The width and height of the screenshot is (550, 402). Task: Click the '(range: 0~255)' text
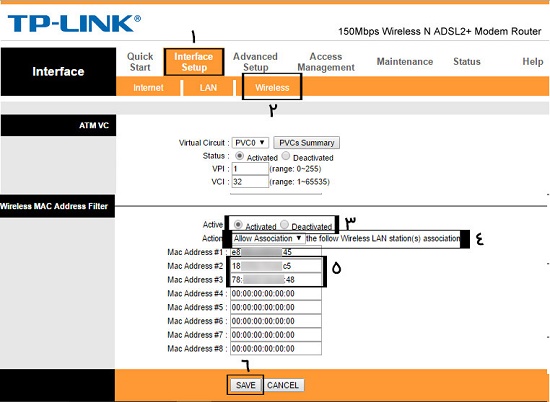point(295,169)
